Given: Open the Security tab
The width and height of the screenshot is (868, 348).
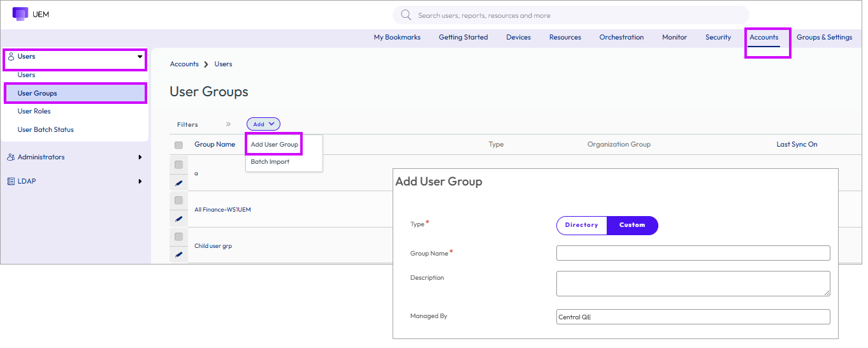Looking at the screenshot, I should (x=718, y=37).
